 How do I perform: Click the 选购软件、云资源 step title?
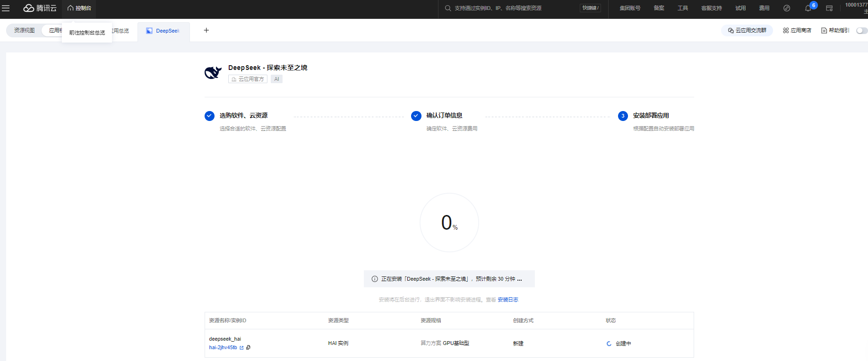tap(243, 115)
